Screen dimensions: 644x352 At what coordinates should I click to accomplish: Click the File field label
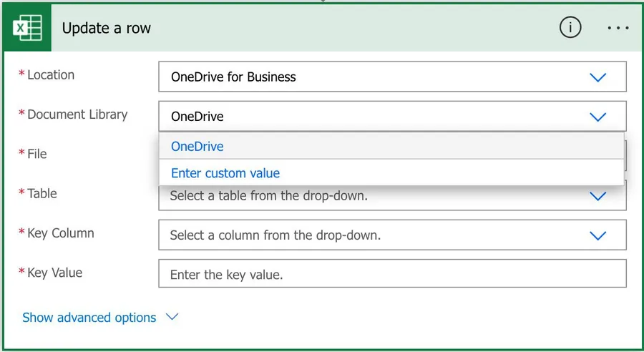click(x=36, y=154)
